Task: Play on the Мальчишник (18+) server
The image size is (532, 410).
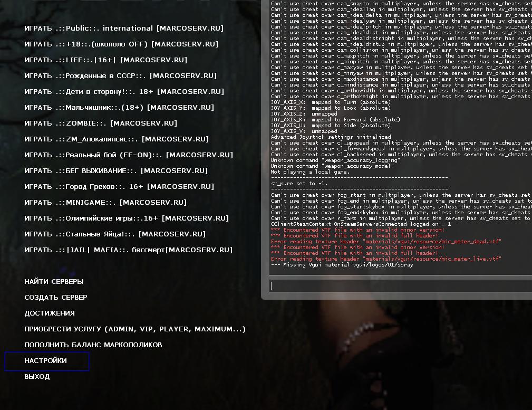Action: click(x=119, y=108)
